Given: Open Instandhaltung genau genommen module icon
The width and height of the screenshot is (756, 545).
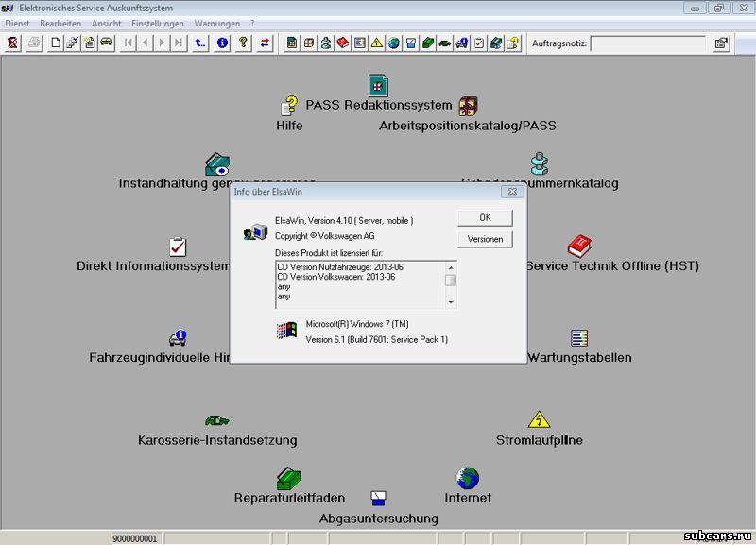Looking at the screenshot, I should point(217,164).
